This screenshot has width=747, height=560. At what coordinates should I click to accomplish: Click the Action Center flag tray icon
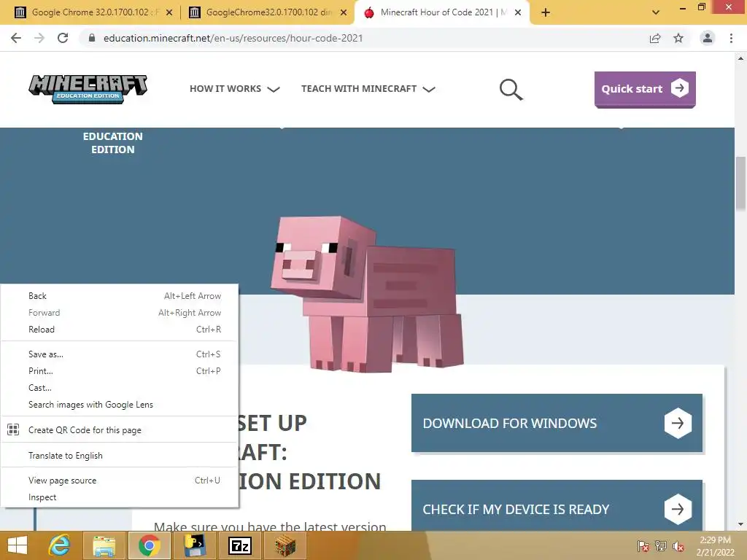pos(643,546)
